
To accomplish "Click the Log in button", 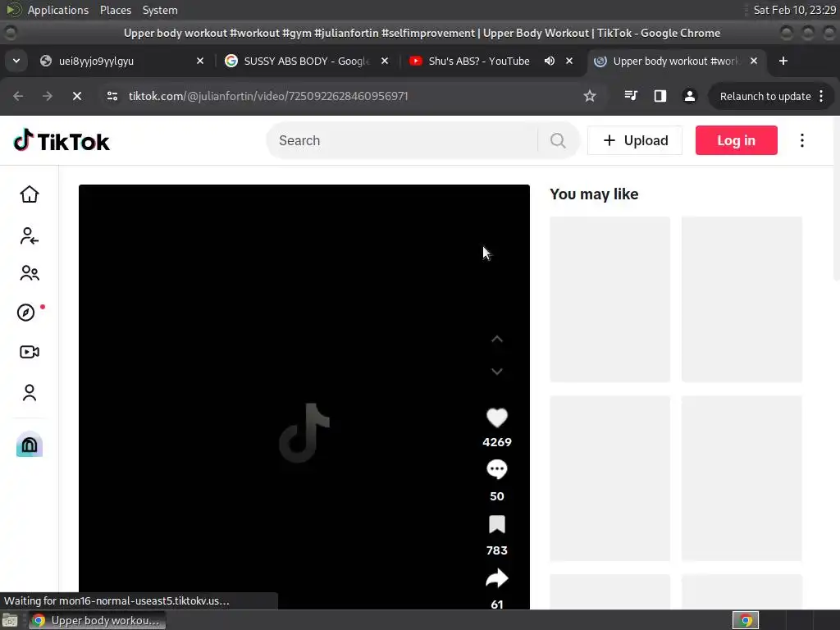I will 736,140.
